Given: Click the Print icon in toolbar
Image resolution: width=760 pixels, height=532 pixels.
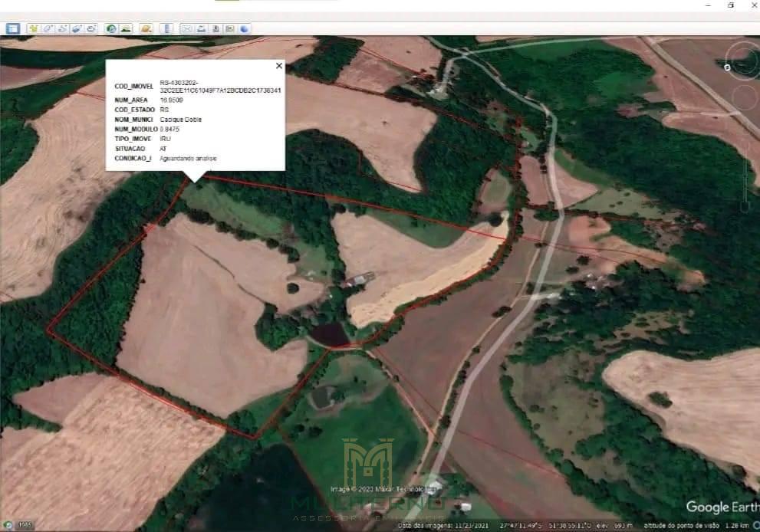Looking at the screenshot, I should pos(201,28).
